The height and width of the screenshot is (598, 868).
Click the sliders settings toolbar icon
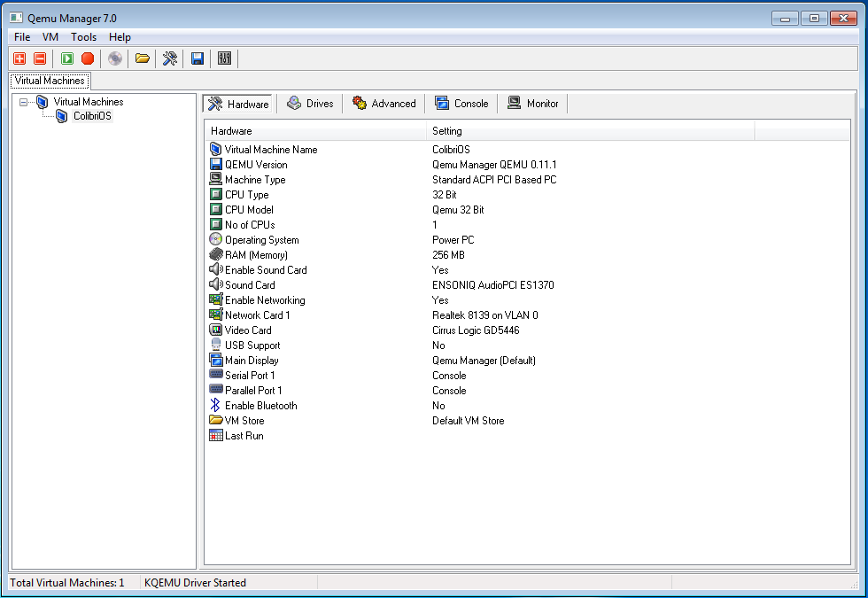click(x=225, y=58)
